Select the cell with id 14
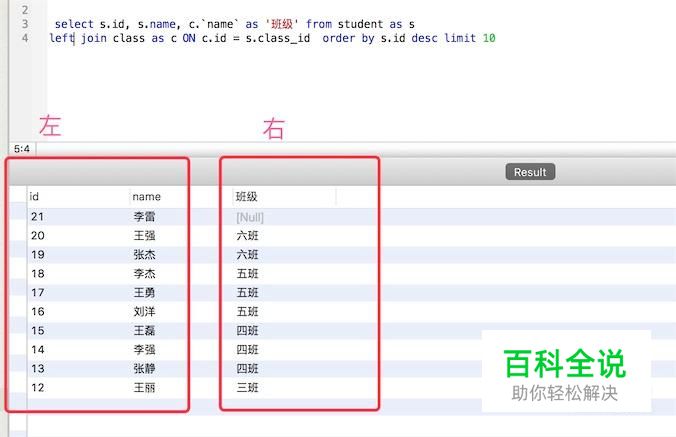Image resolution: width=676 pixels, height=437 pixels. click(38, 350)
